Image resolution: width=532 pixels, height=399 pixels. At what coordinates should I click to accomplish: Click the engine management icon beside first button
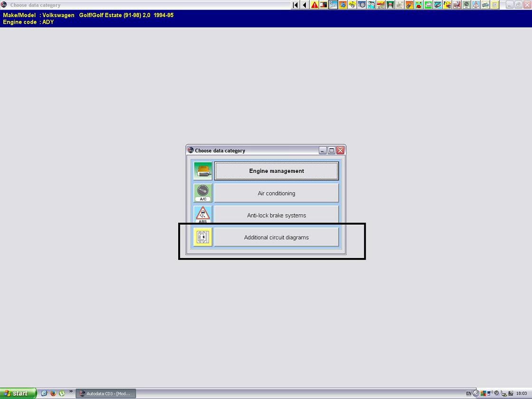click(x=203, y=171)
